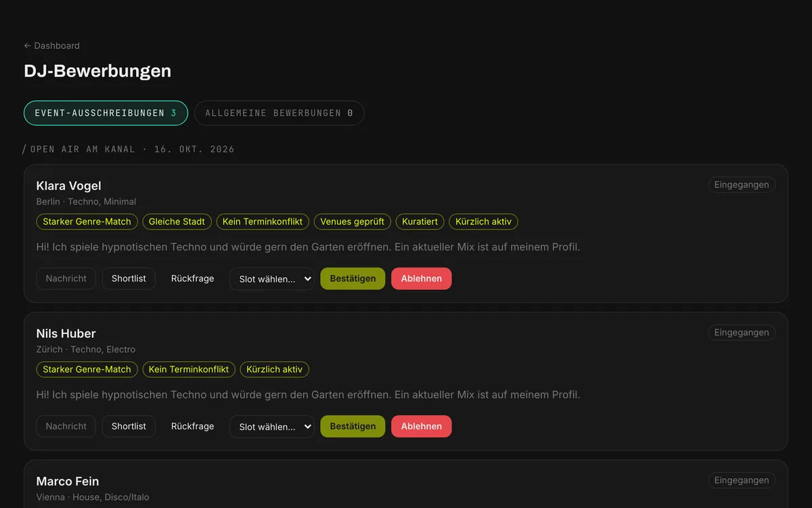Open the Allgemeine Bewerbungen tab
Viewport: 812px width, 508px height.
coord(279,113)
